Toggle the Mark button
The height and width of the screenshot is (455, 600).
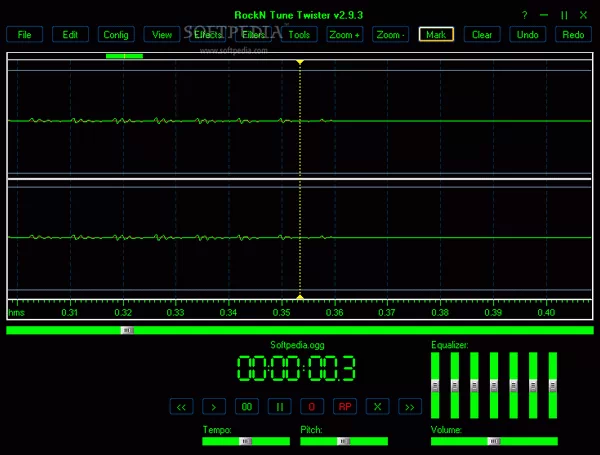tap(436, 34)
